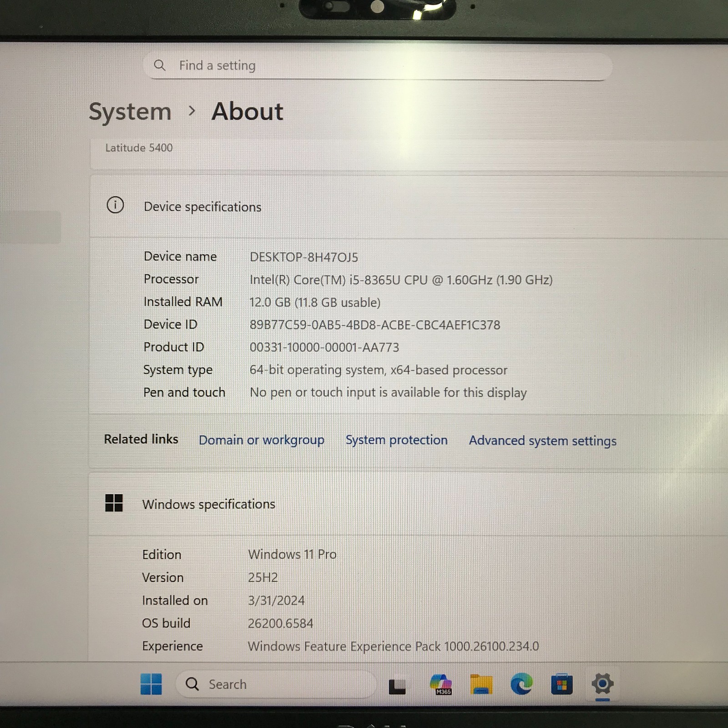Click the Latitude 5400 model name

[139, 148]
